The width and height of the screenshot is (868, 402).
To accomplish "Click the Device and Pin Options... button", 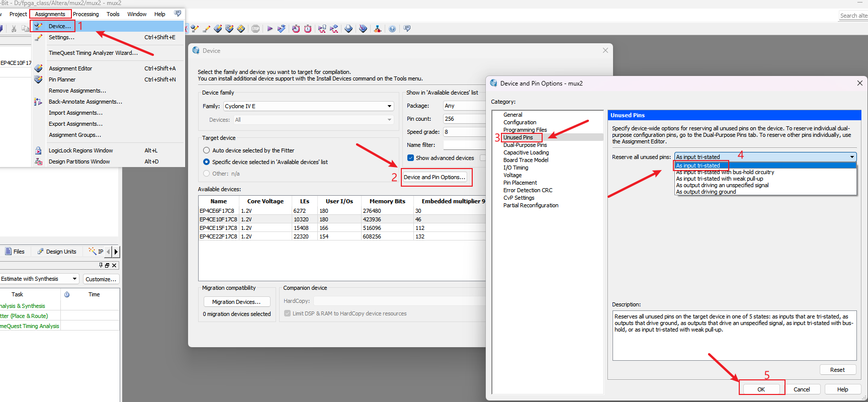I will click(x=435, y=177).
